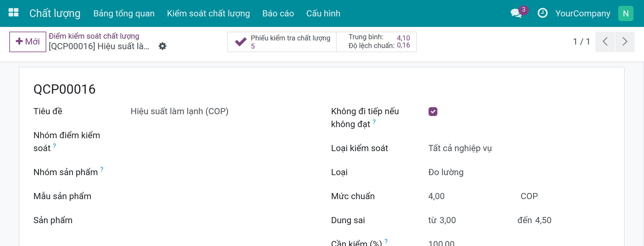Click the breadcrumb record name [QCP00016] Hiệu suất là...
This screenshot has width=644, height=246.
click(x=99, y=46)
